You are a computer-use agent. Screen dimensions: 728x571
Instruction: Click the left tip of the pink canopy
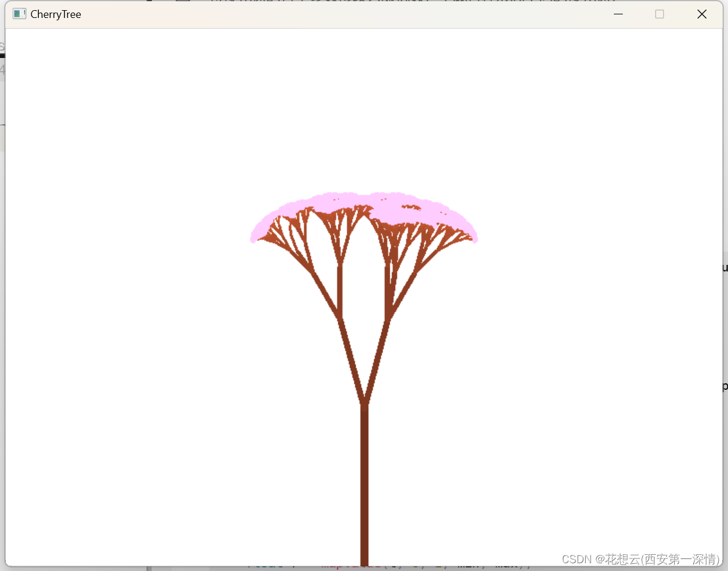pos(253,239)
